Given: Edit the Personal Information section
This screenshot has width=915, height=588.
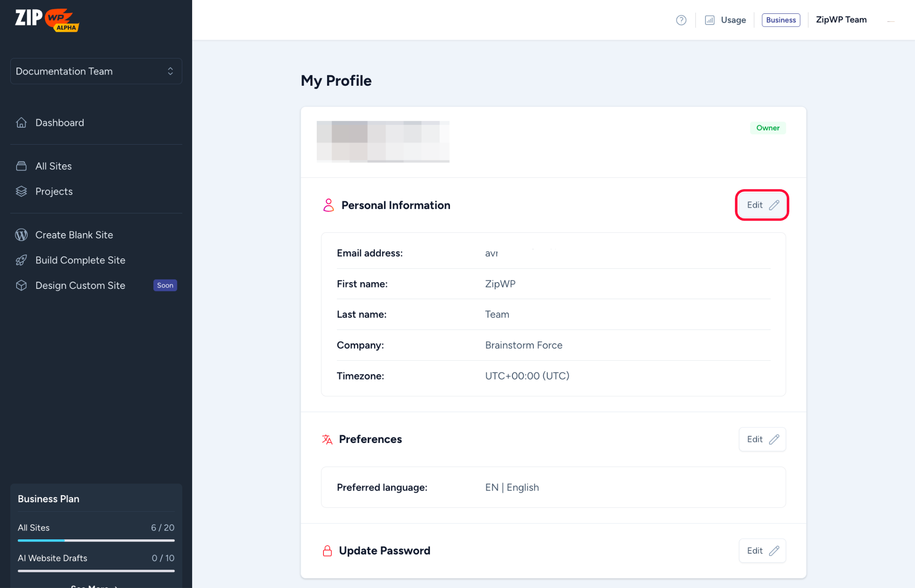Looking at the screenshot, I should pyautogui.click(x=761, y=205).
